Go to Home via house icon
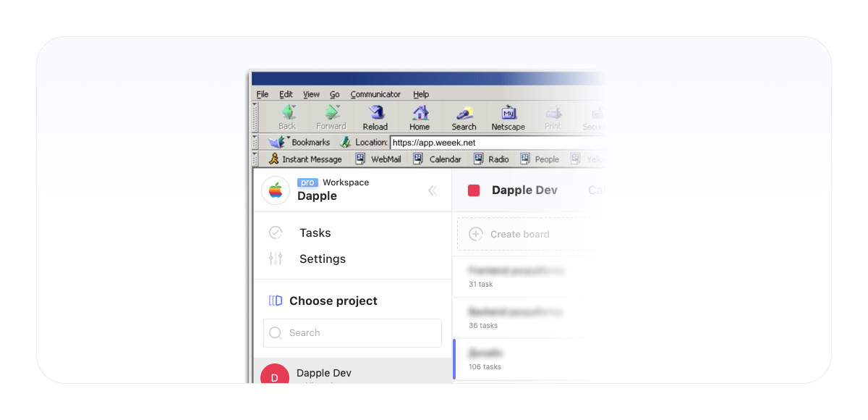868x420 pixels. point(420,114)
